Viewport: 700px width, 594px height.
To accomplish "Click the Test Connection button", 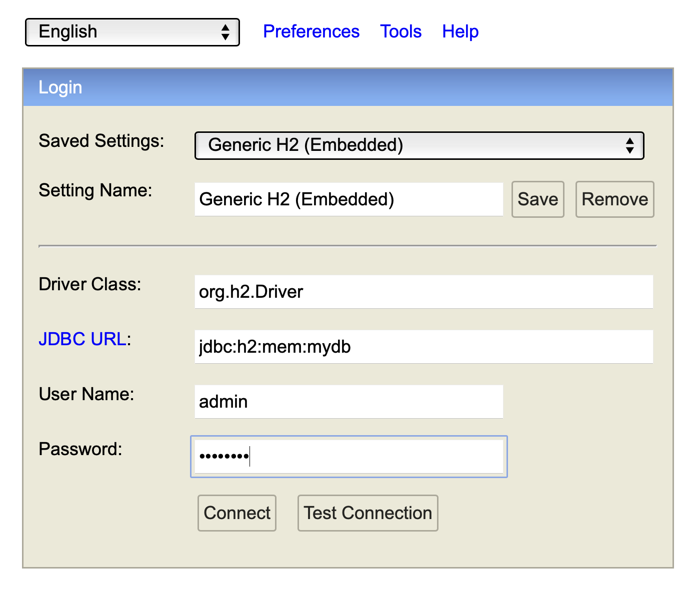I will click(368, 513).
